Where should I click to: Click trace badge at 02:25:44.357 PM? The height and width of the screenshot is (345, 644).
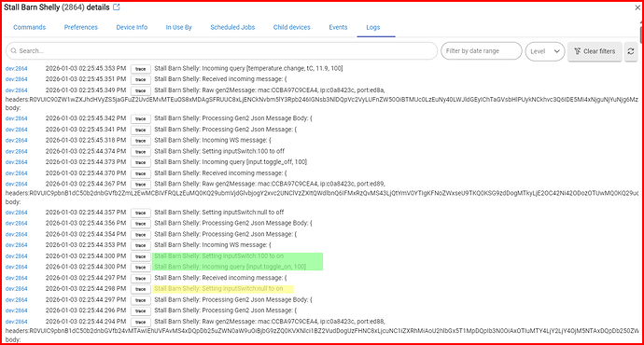pos(140,213)
